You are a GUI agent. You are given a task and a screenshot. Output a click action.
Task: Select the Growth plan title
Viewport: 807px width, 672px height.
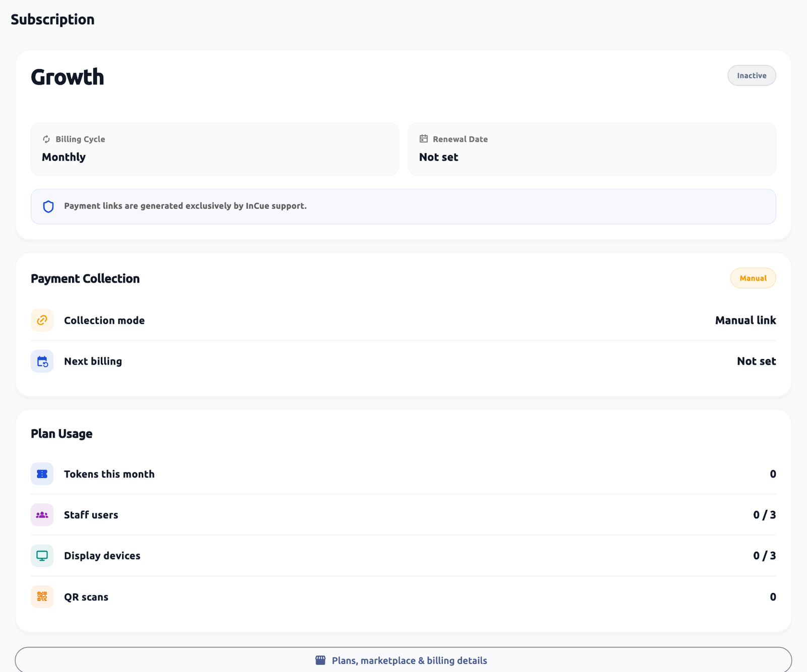(x=68, y=77)
